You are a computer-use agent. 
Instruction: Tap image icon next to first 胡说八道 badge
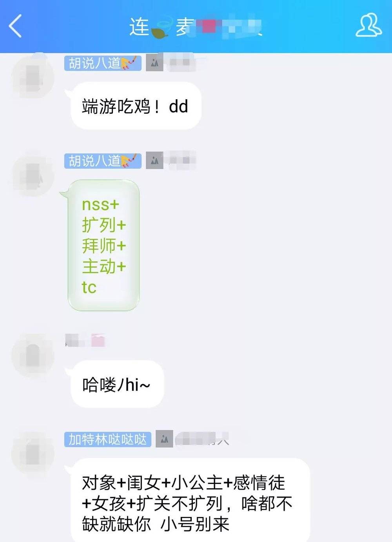(x=154, y=63)
